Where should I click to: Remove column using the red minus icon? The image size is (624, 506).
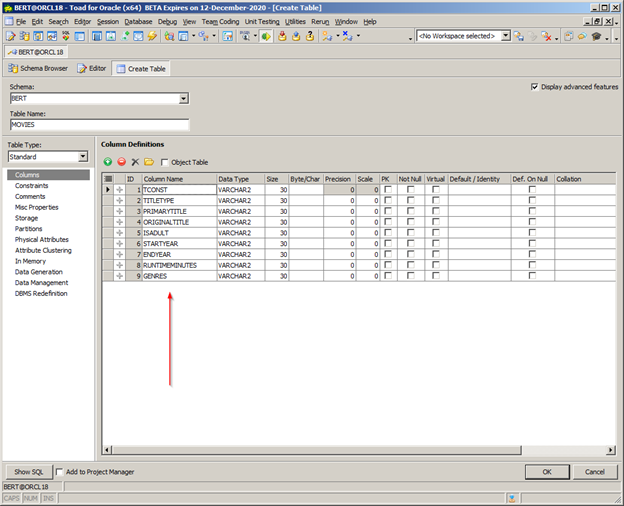[x=121, y=162]
